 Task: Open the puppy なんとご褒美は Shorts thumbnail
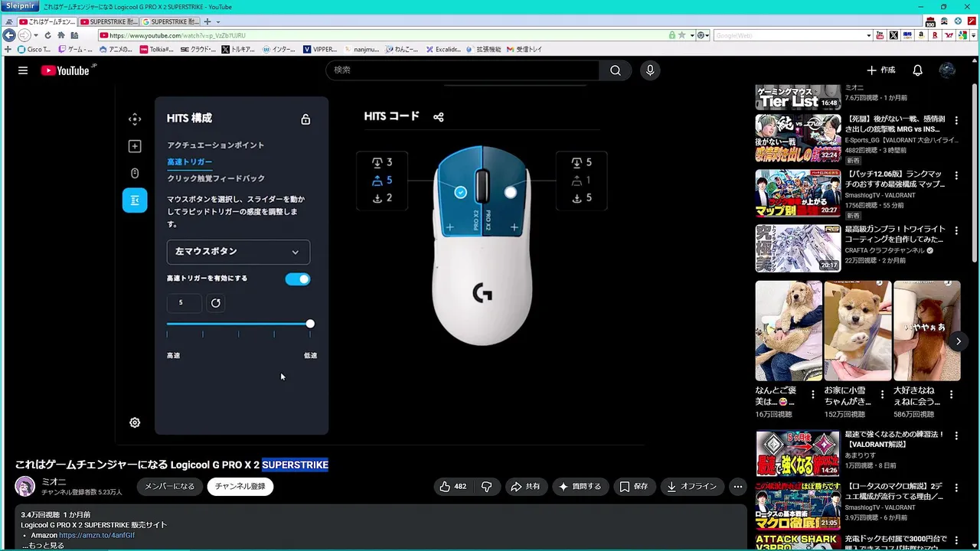[x=789, y=331]
